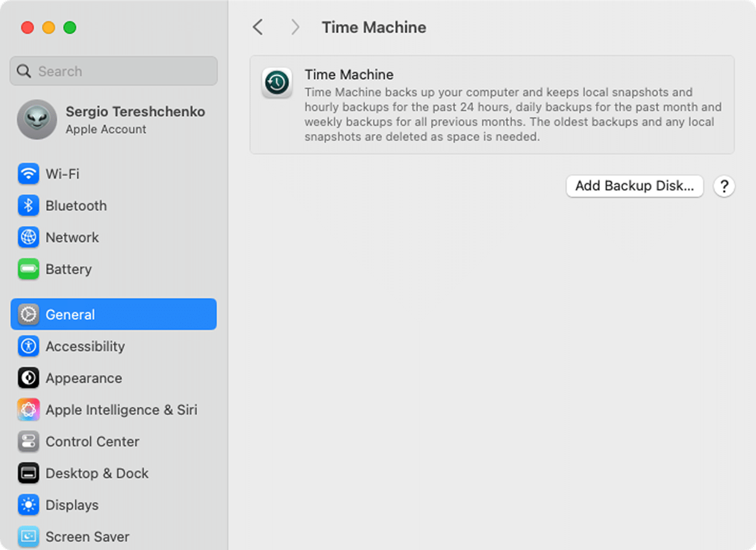Click the Apple Account subtitle

point(106,130)
